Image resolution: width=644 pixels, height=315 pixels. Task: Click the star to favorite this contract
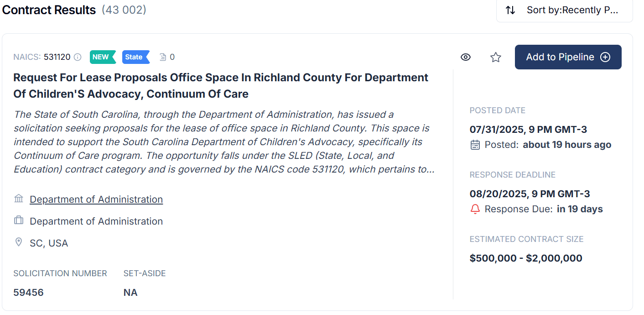tap(495, 57)
